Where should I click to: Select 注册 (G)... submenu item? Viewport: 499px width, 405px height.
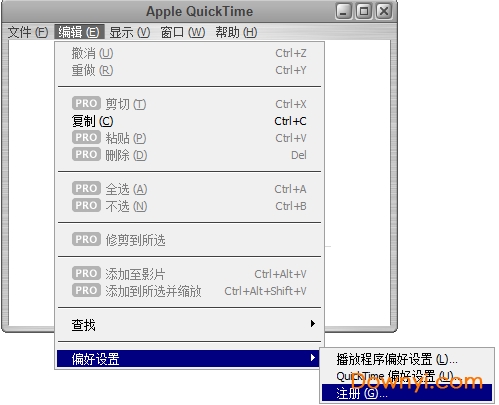407,393
